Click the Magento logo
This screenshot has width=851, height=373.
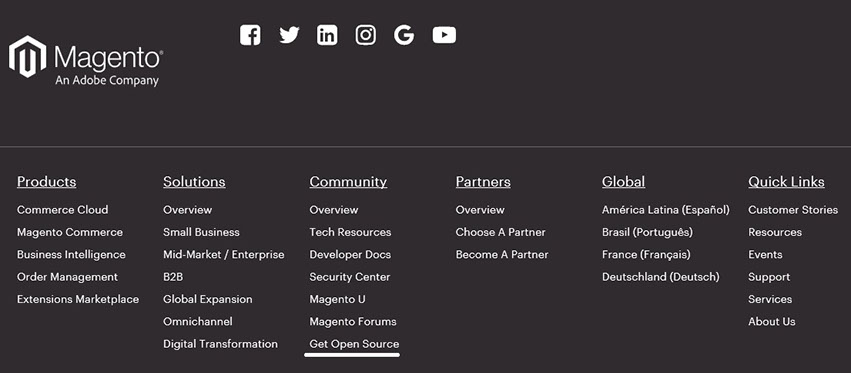pos(86,60)
